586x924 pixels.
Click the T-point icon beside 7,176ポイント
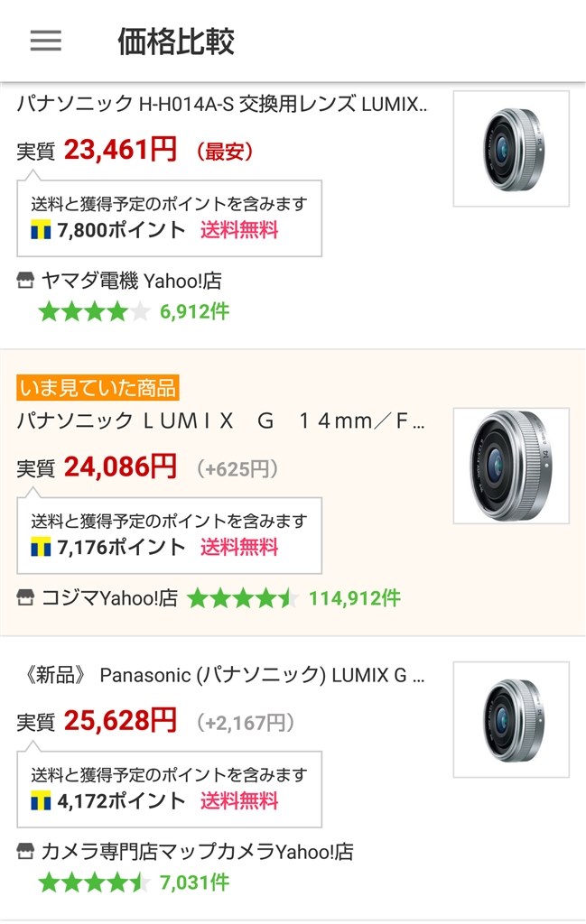tap(41, 547)
